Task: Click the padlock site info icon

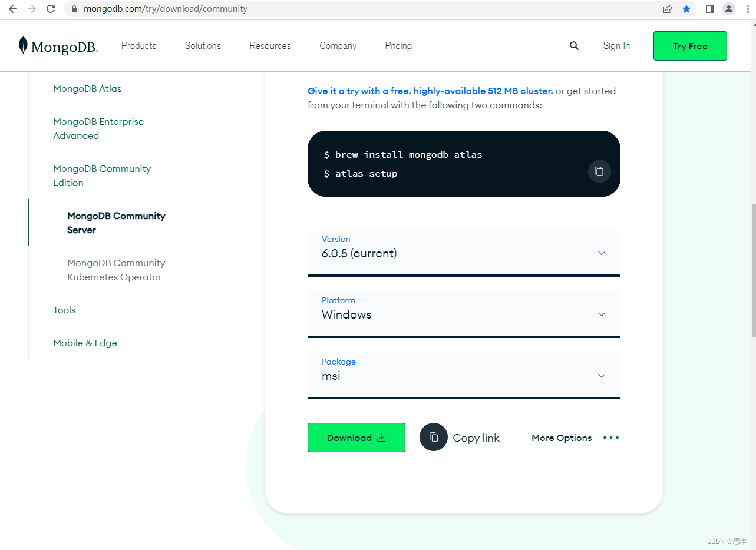Action: (x=74, y=9)
